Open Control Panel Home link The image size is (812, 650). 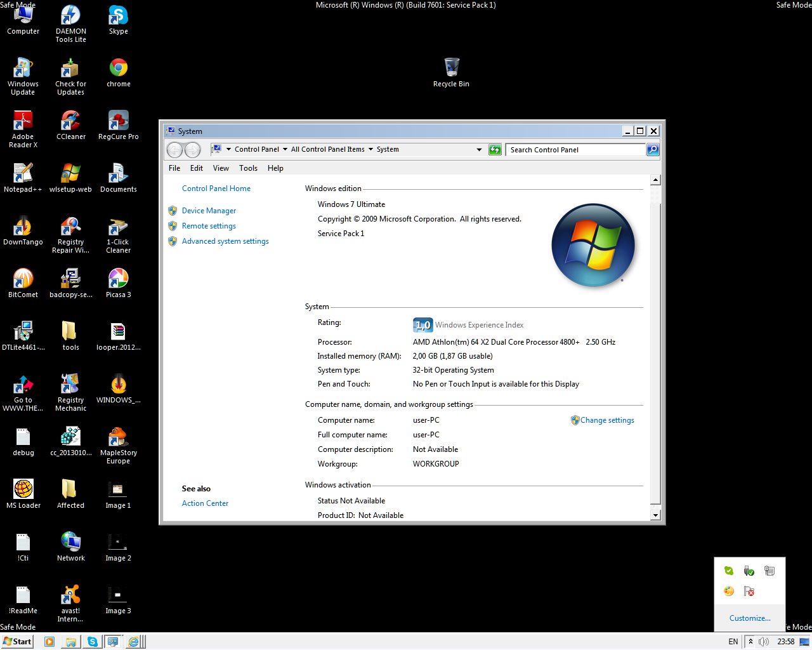point(216,189)
